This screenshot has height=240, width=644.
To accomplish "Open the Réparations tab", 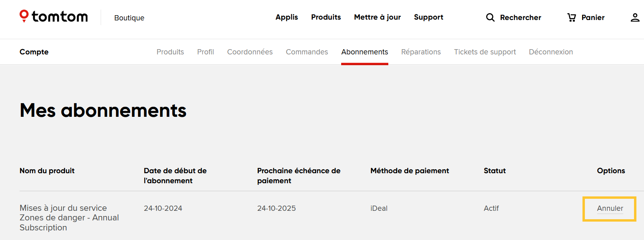I will coord(421,52).
